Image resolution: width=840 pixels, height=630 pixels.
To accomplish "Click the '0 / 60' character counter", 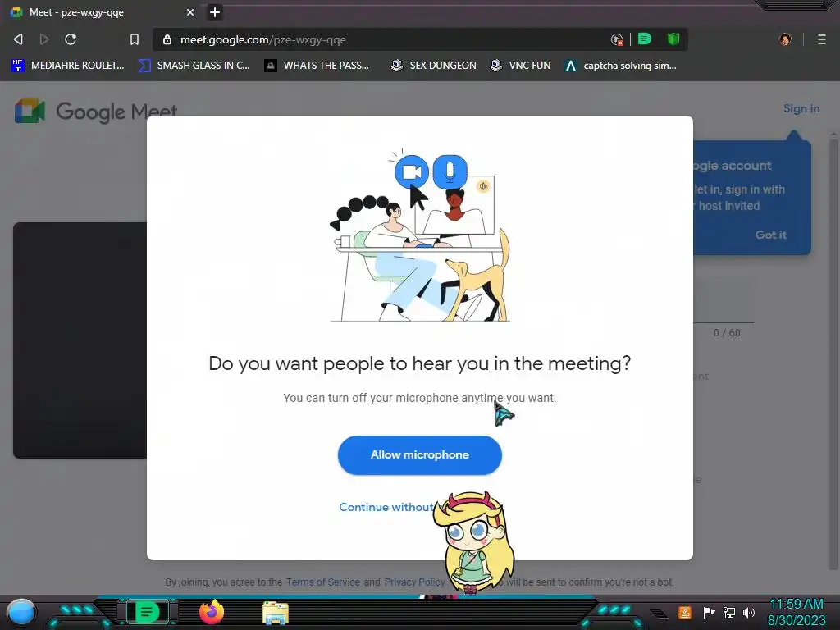I will point(727,333).
